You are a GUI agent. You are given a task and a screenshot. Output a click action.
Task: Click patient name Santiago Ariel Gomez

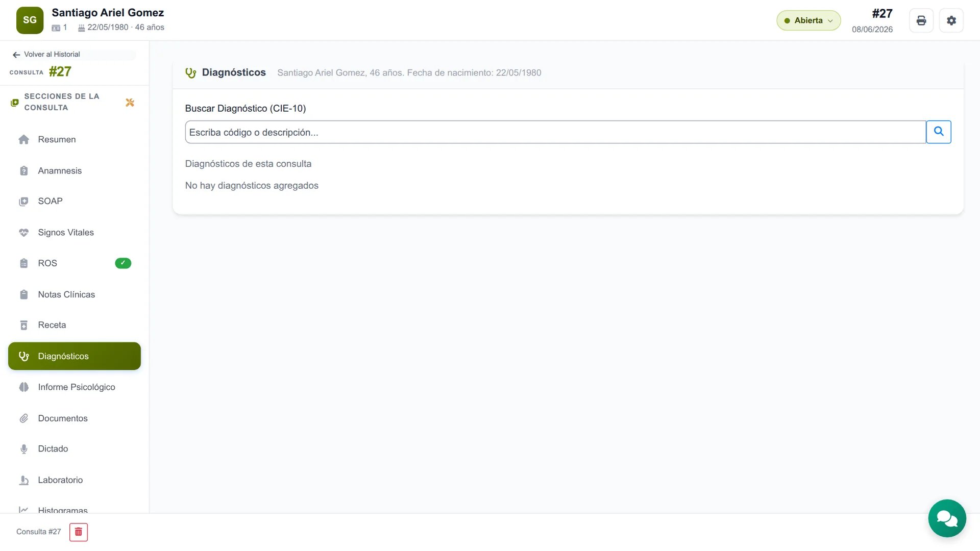click(108, 13)
